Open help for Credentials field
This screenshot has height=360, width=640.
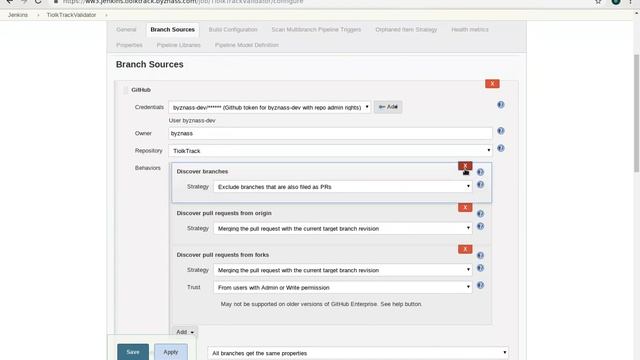click(x=501, y=105)
